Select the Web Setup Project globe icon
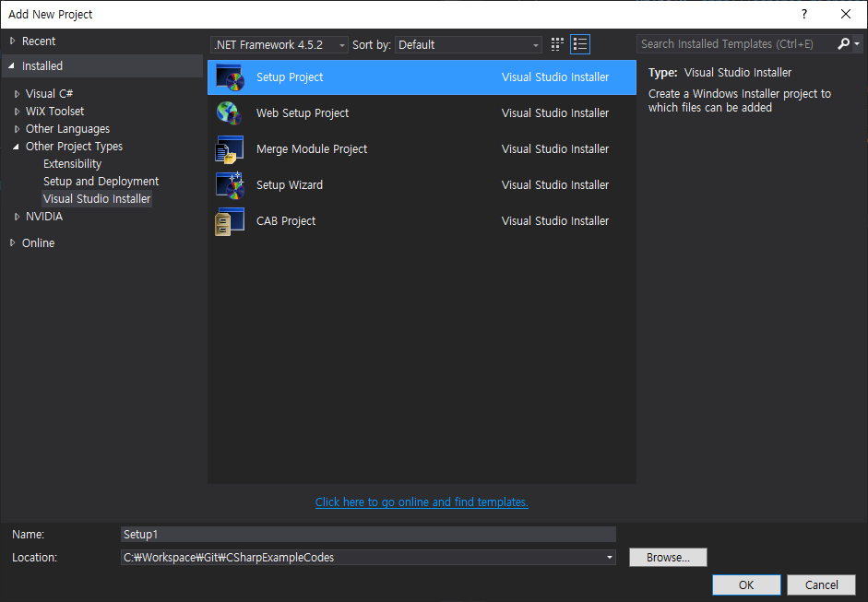868x602 pixels. point(230,113)
